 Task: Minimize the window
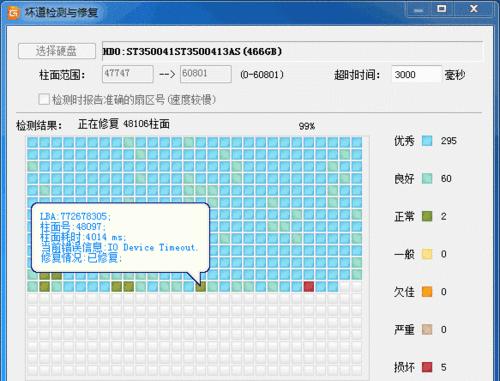point(419,9)
